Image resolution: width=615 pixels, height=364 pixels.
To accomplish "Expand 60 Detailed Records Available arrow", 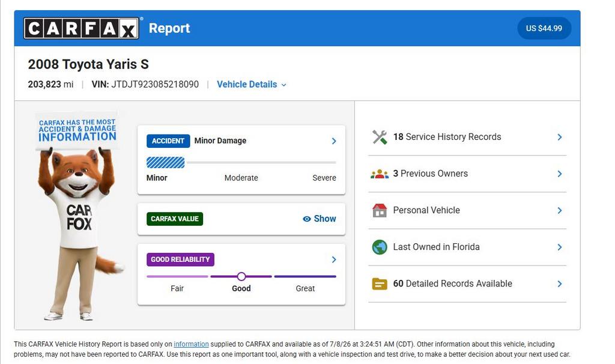I will point(560,284).
